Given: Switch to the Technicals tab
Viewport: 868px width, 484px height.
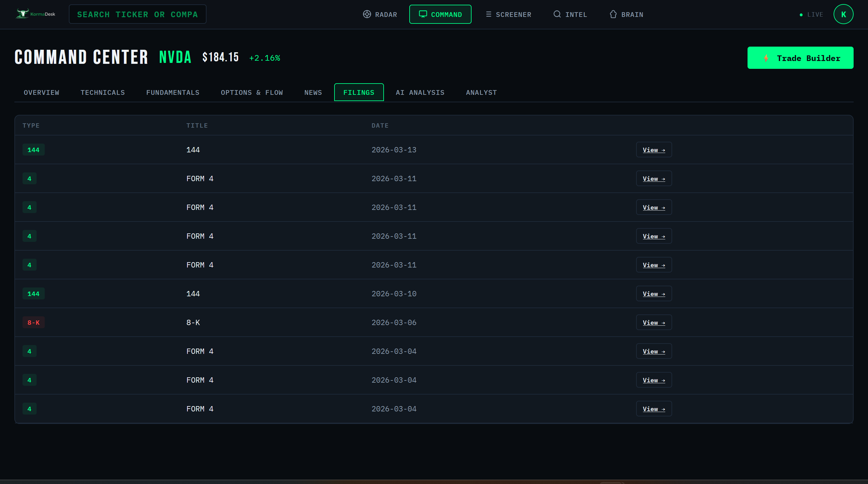Looking at the screenshot, I should click(102, 92).
